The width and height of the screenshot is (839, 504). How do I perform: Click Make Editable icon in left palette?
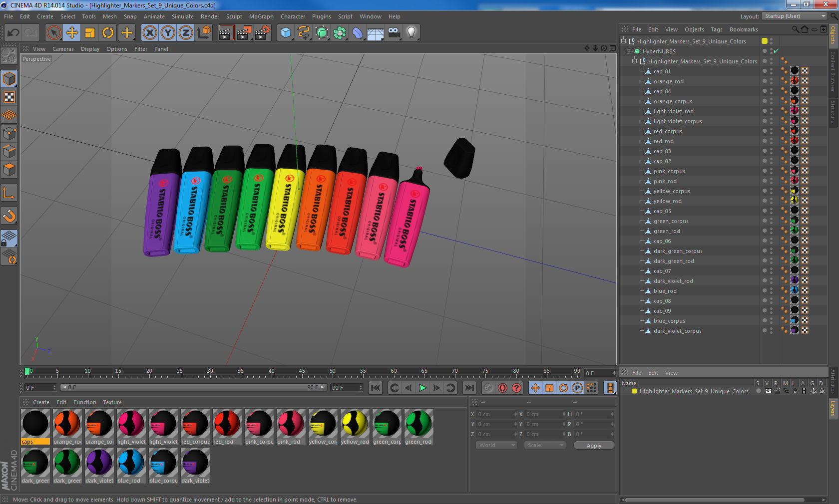pos(9,56)
